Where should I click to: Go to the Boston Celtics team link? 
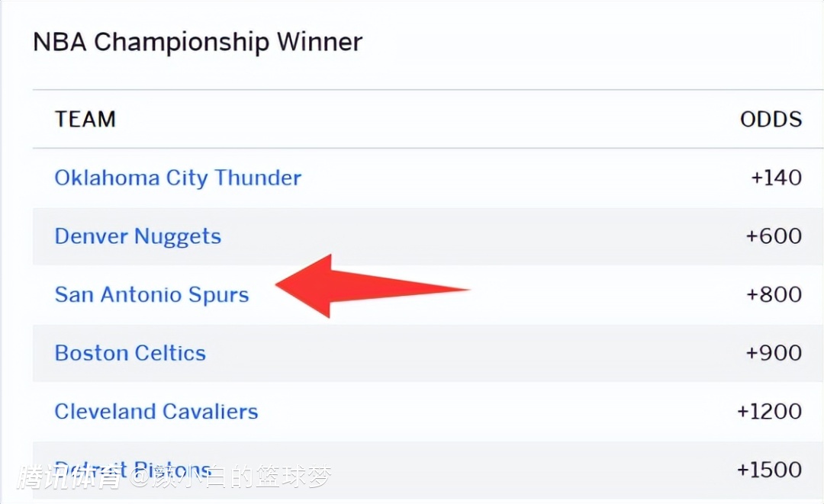tap(130, 353)
